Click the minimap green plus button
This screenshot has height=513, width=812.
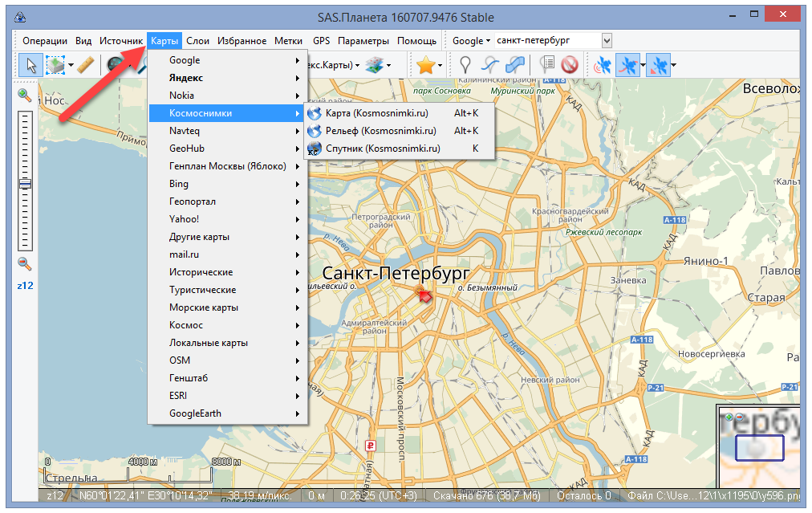729,417
